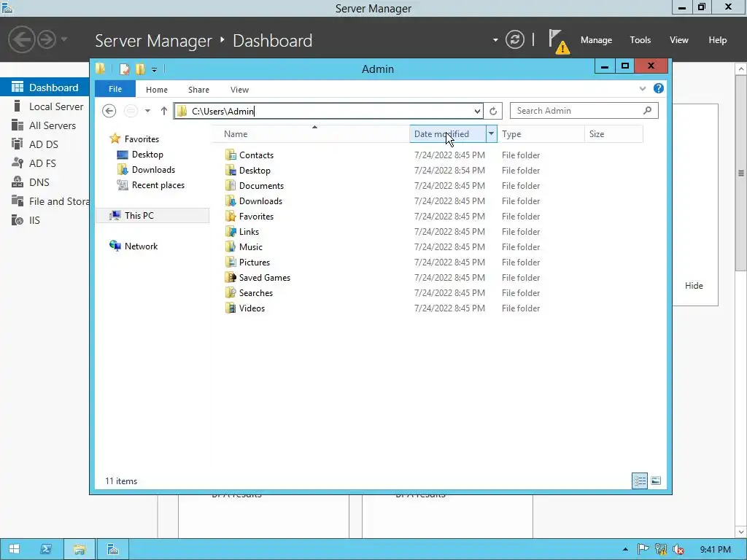
Task: Open the View ribbon tab in Explorer
Action: (239, 90)
